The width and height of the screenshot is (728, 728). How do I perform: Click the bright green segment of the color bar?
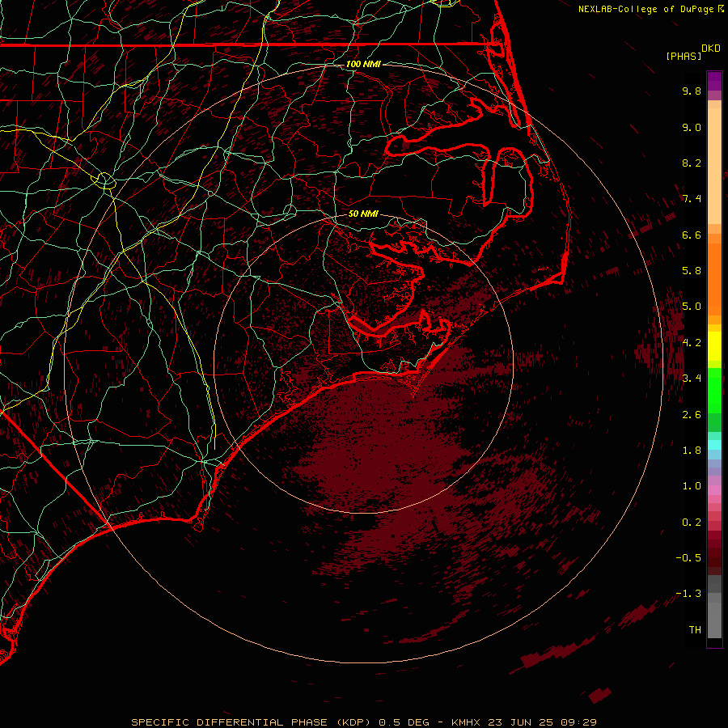(714, 390)
